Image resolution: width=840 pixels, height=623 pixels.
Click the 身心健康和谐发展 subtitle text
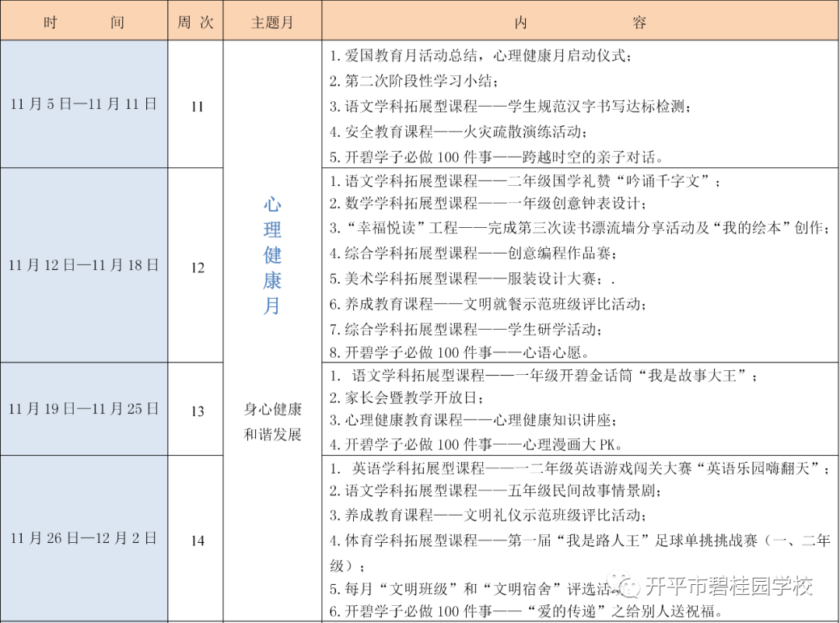tap(272, 422)
